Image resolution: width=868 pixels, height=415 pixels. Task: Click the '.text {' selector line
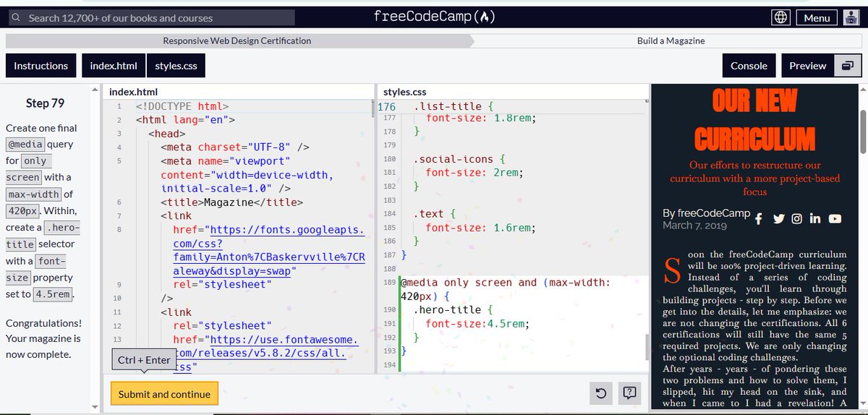pyautogui.click(x=435, y=214)
